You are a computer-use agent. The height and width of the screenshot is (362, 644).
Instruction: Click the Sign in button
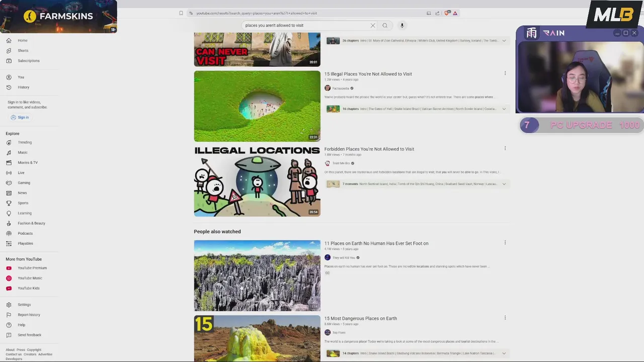point(20,117)
